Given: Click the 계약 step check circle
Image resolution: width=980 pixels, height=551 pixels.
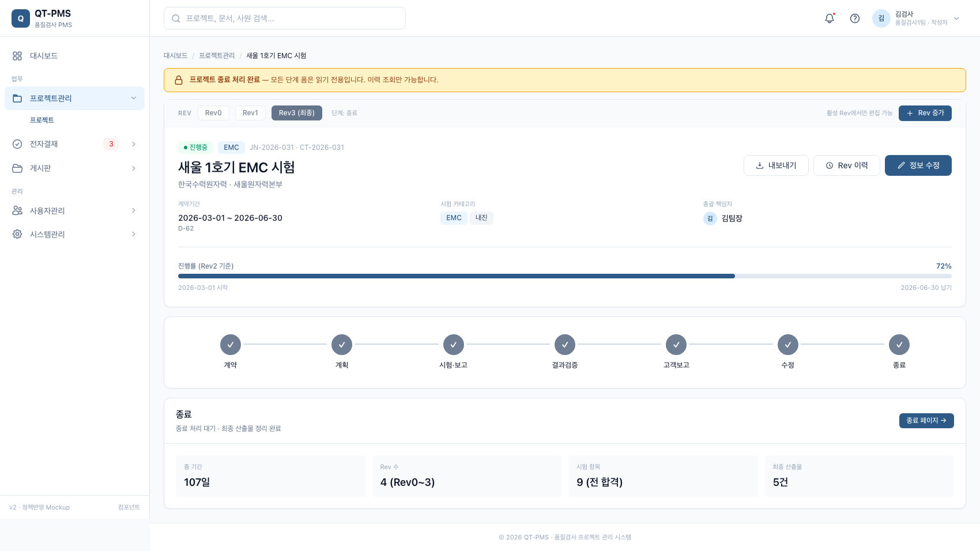Looking at the screenshot, I should 231,345.
